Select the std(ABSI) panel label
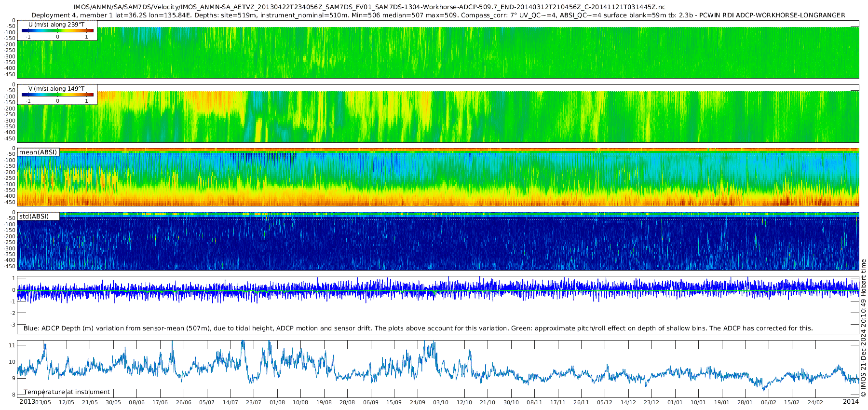Viewport: 868px width, 410px height. pos(34,216)
